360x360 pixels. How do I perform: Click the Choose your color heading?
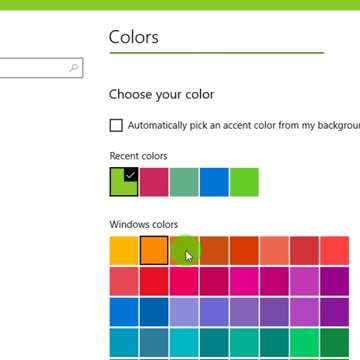(x=162, y=95)
